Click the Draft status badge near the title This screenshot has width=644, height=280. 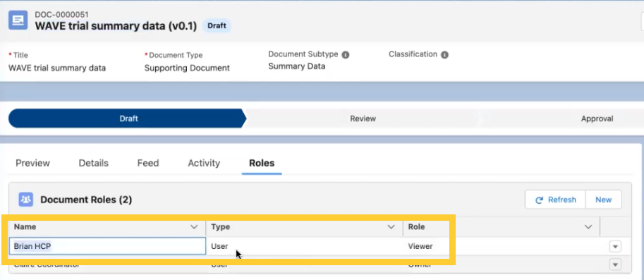(217, 26)
